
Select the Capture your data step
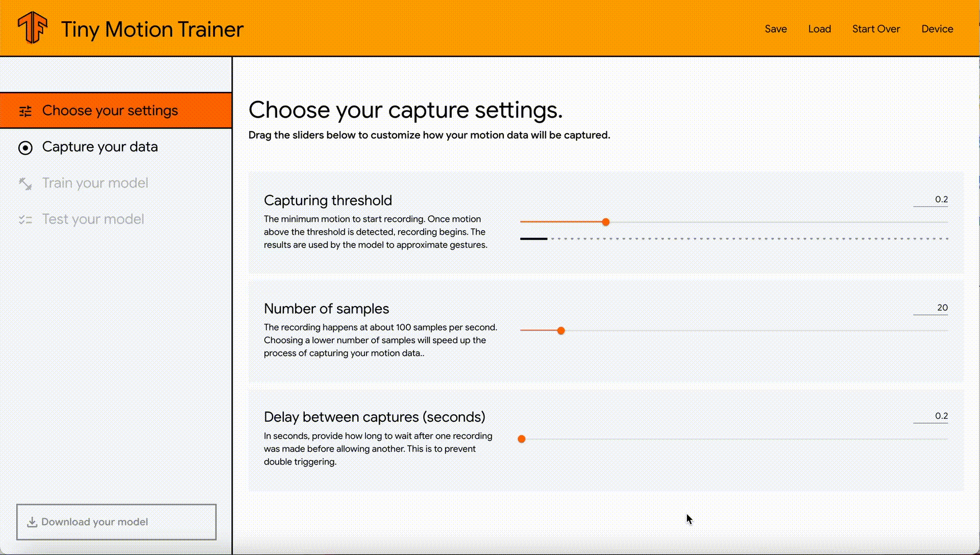[100, 146]
